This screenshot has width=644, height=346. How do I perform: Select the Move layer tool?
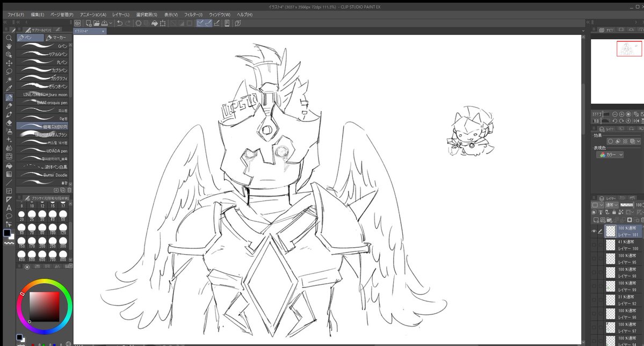click(9, 63)
